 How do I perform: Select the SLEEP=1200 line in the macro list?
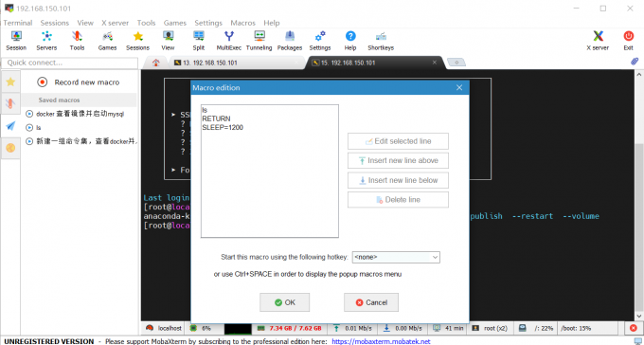[x=223, y=127]
